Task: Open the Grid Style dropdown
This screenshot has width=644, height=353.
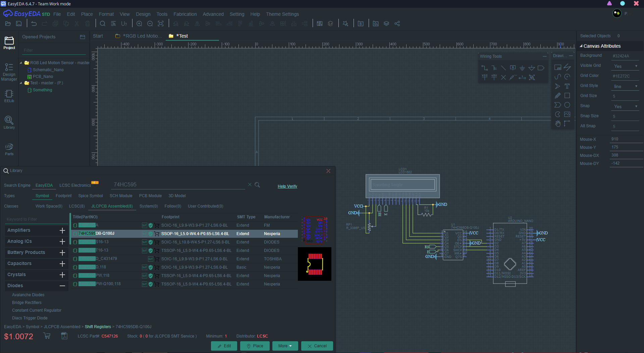Action: (625, 86)
